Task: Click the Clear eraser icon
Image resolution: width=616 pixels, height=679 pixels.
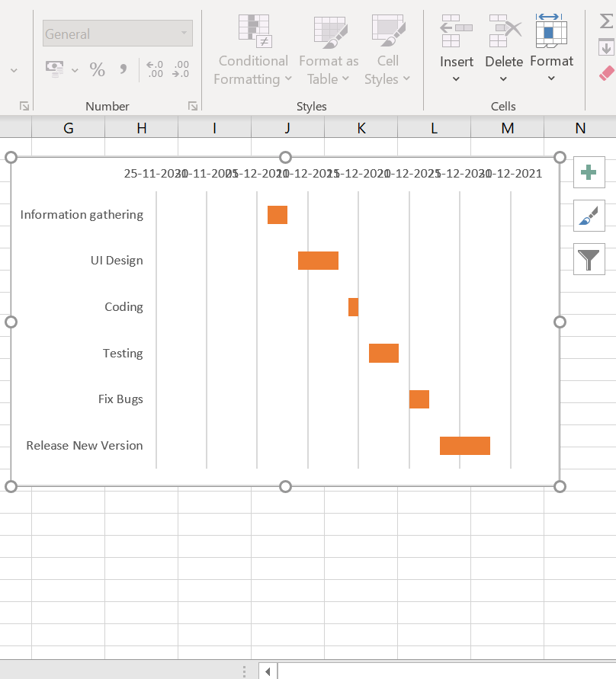Action: click(606, 73)
